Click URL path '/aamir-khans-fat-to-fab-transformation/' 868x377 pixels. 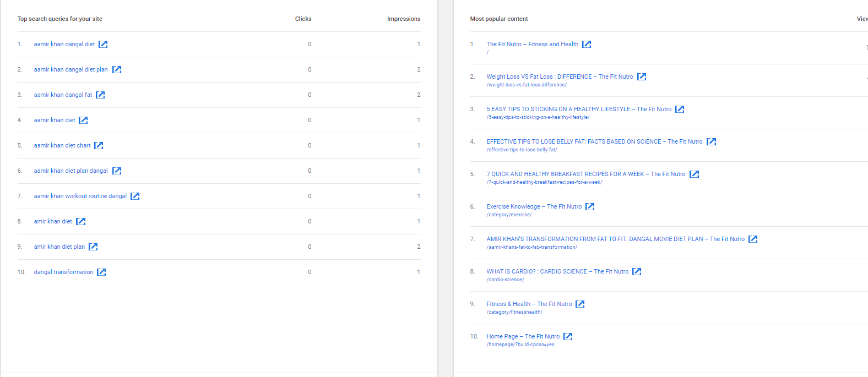coord(532,247)
